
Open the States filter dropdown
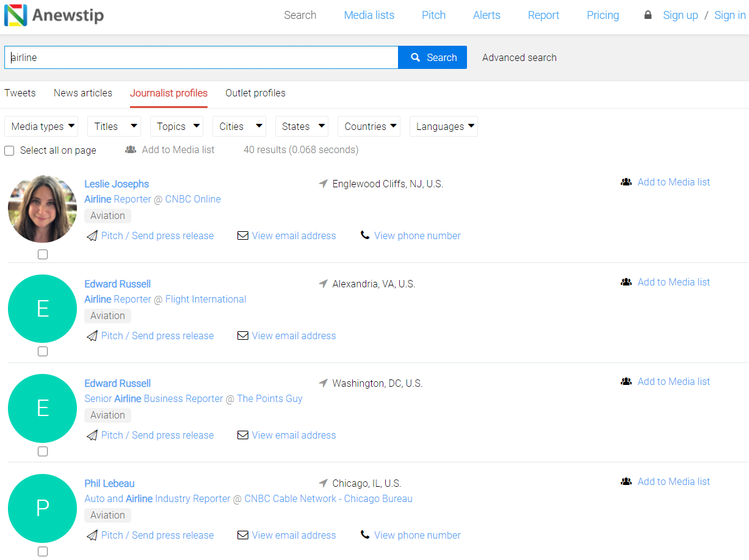point(302,126)
